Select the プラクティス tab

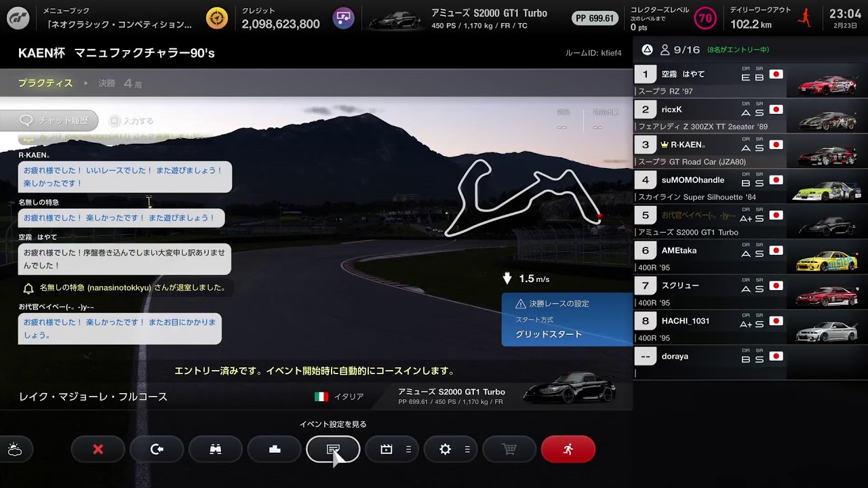[x=45, y=83]
